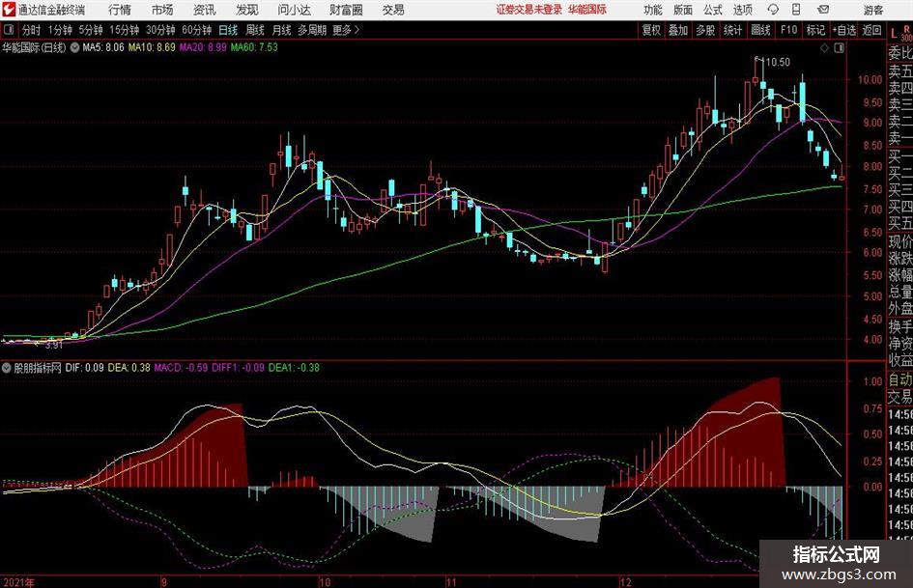
Task: Open the 行情 menu
Action: 120,10
